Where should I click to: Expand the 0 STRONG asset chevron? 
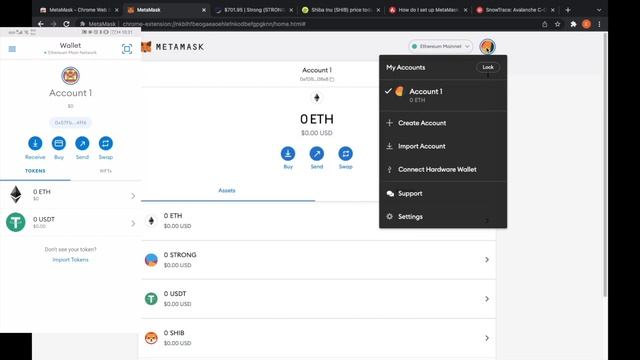point(487,260)
